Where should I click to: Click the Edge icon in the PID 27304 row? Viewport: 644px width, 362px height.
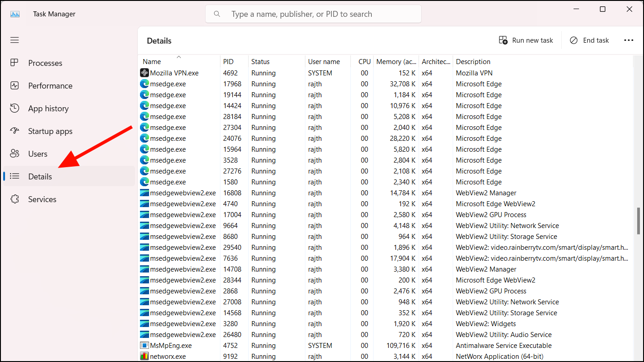[145, 127]
